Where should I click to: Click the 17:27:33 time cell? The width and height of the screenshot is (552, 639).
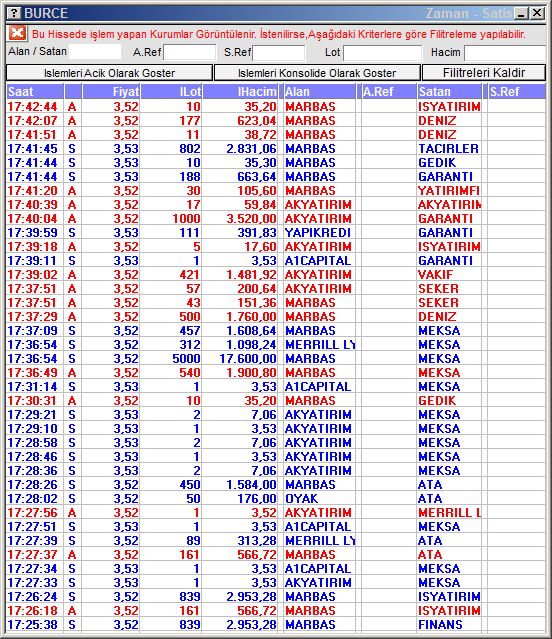33,582
